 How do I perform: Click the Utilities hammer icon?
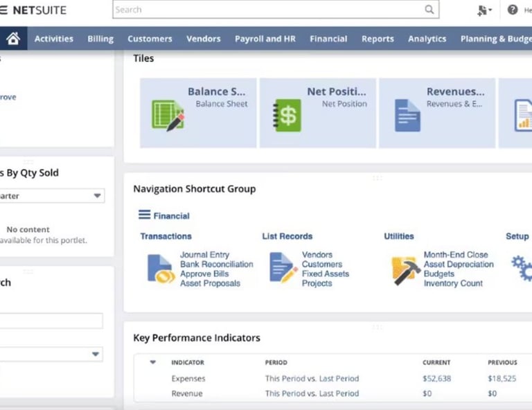click(x=405, y=270)
